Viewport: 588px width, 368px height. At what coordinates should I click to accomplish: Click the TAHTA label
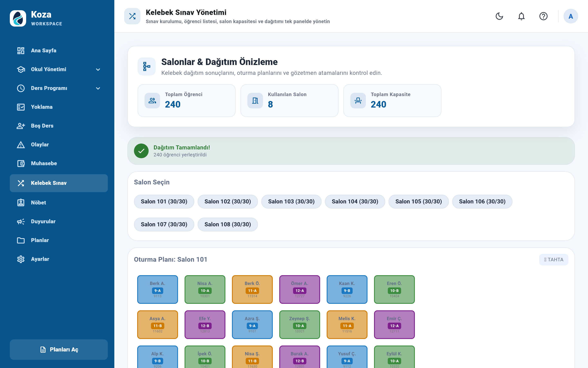(x=554, y=260)
